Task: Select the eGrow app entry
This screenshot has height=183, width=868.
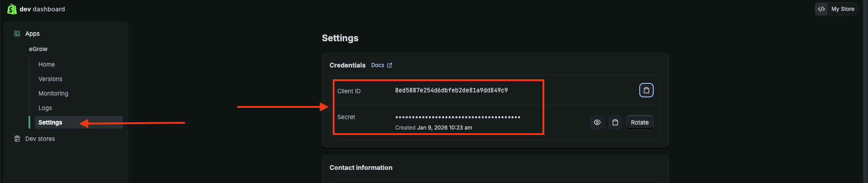Action: point(38,49)
